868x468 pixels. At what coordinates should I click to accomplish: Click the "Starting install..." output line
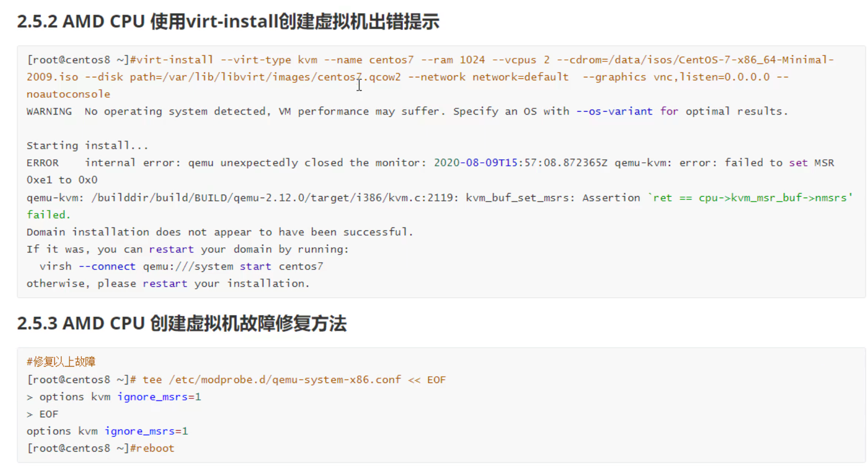pos(87,146)
